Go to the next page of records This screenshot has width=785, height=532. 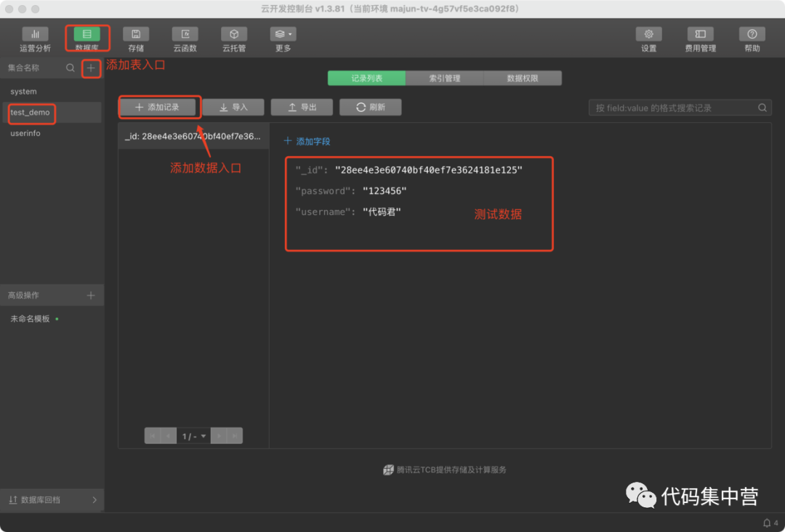[219, 436]
